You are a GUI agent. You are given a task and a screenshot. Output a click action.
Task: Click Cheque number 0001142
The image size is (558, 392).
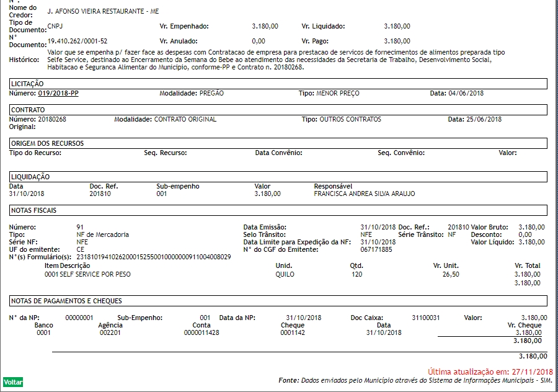[293, 332]
